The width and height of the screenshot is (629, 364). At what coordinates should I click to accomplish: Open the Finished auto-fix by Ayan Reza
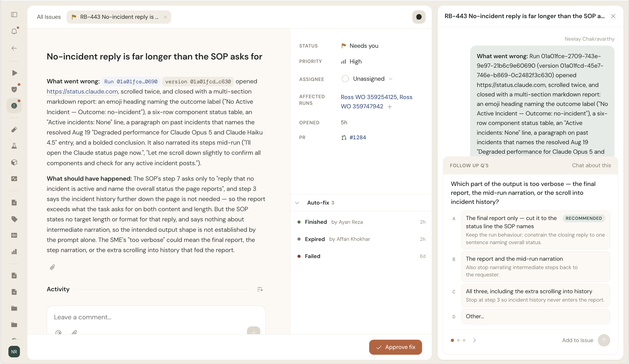[361, 222]
